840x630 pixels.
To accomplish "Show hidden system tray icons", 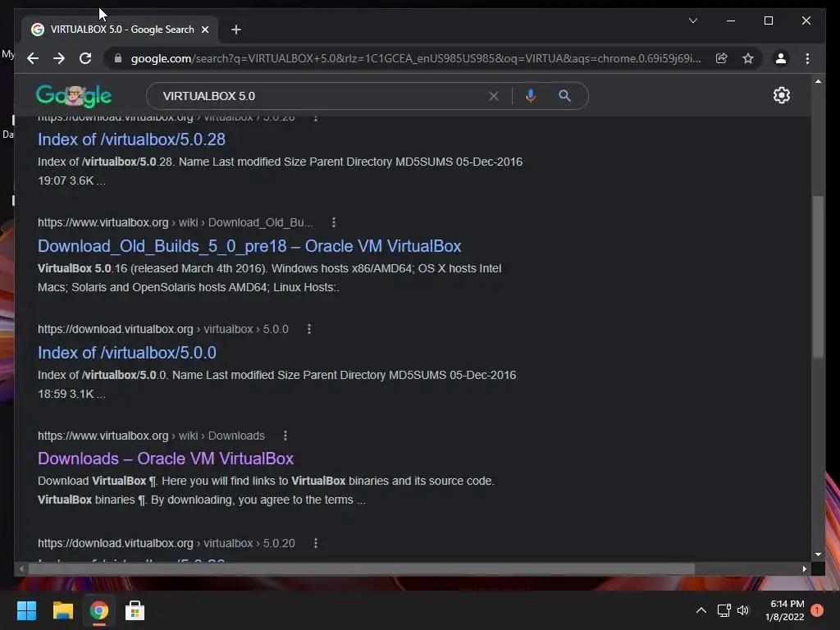I will (701, 610).
